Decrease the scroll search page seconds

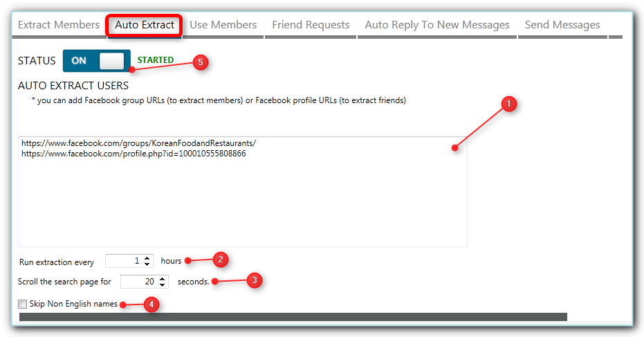[163, 284]
